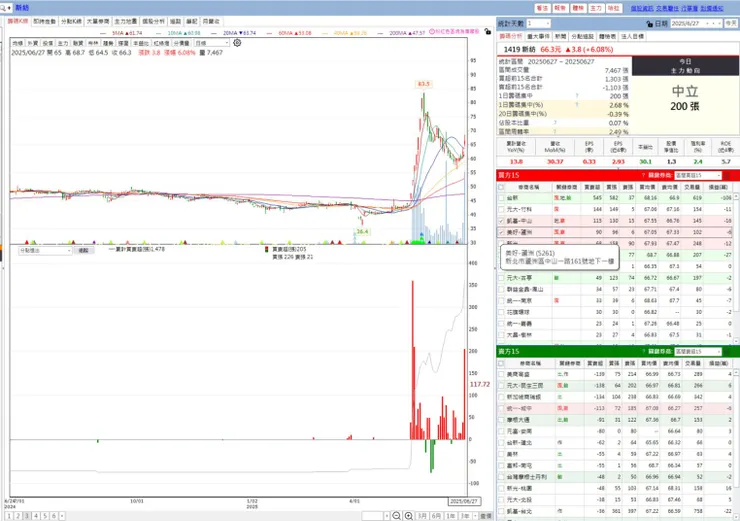Sort by the 交易量 column in 賣方15 table
Viewport: 740px width, 521px height.
coord(692,363)
